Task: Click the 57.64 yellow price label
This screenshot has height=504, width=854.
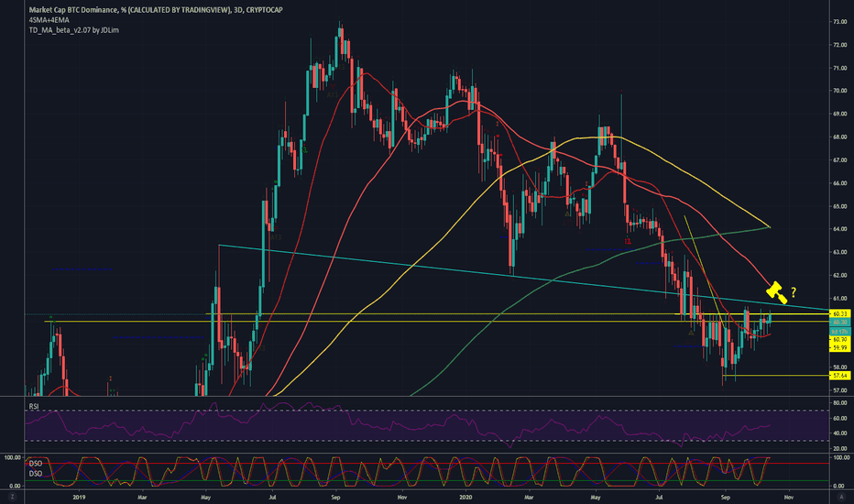Action: (840, 376)
